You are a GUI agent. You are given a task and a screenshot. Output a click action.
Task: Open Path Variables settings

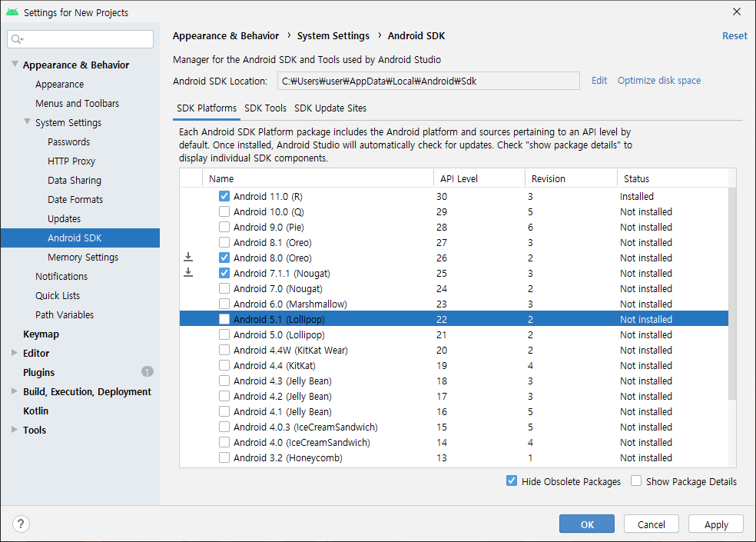[x=65, y=314]
